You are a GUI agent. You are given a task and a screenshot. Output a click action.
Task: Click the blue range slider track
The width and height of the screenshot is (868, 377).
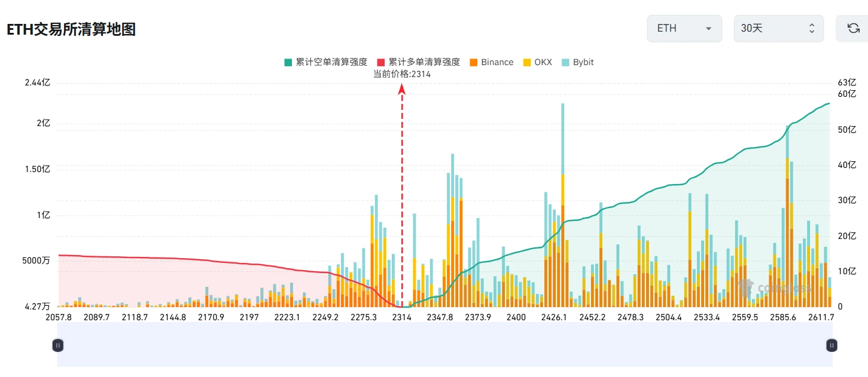coord(444,345)
